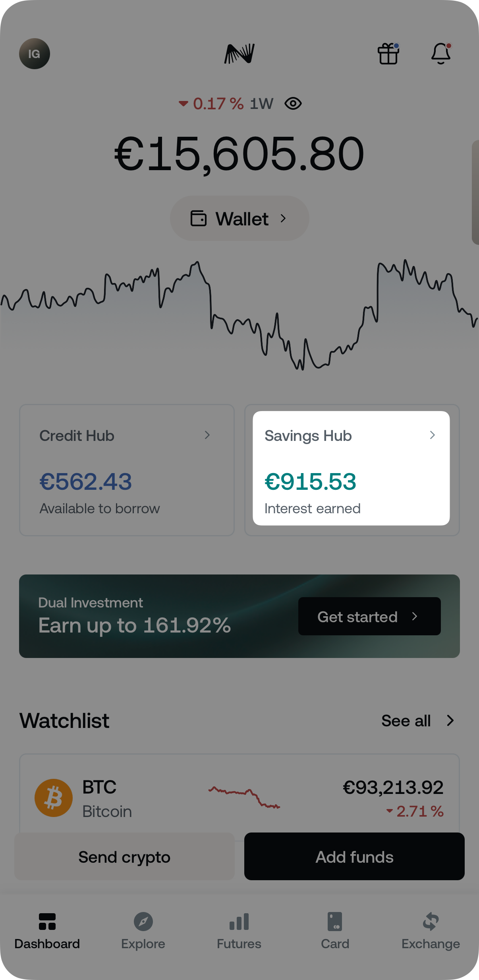
Task: Toggle balance visibility with the eye icon
Action: [293, 103]
